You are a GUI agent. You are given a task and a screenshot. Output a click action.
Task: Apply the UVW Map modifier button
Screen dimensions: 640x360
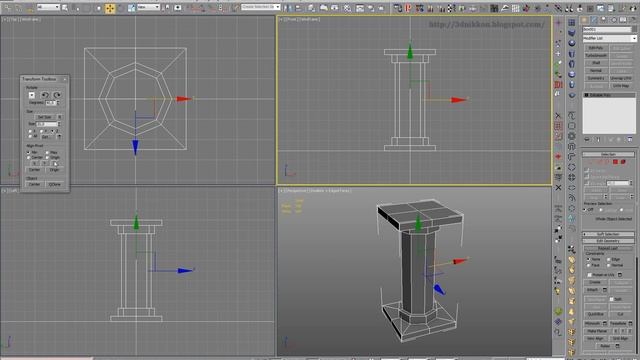pos(621,86)
